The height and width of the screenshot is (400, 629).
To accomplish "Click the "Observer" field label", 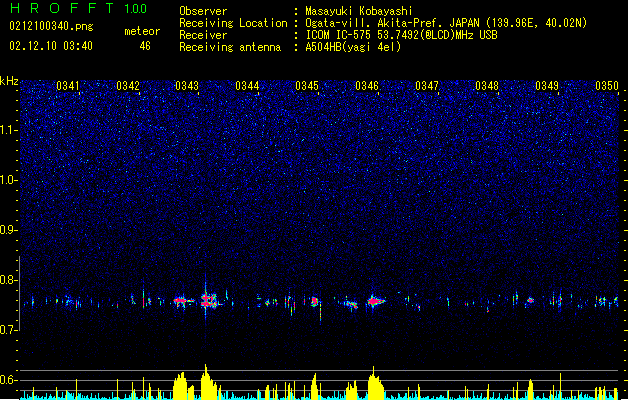I will tap(203, 11).
